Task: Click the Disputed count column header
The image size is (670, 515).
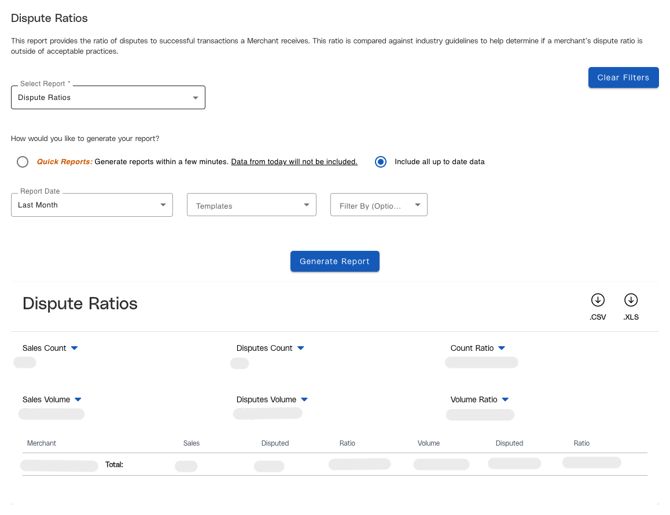Action: click(x=275, y=443)
